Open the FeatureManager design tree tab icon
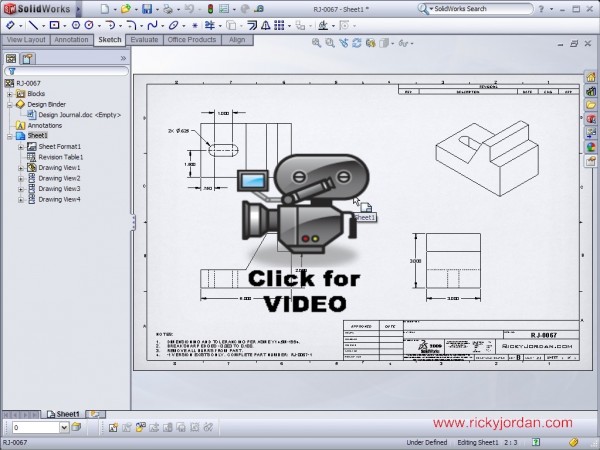The image size is (600, 450). tap(12, 59)
